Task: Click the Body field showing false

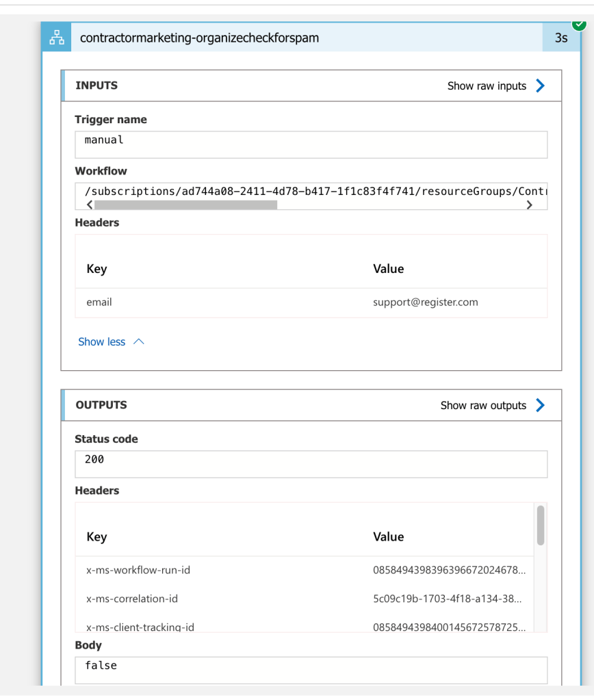Action: click(311, 670)
